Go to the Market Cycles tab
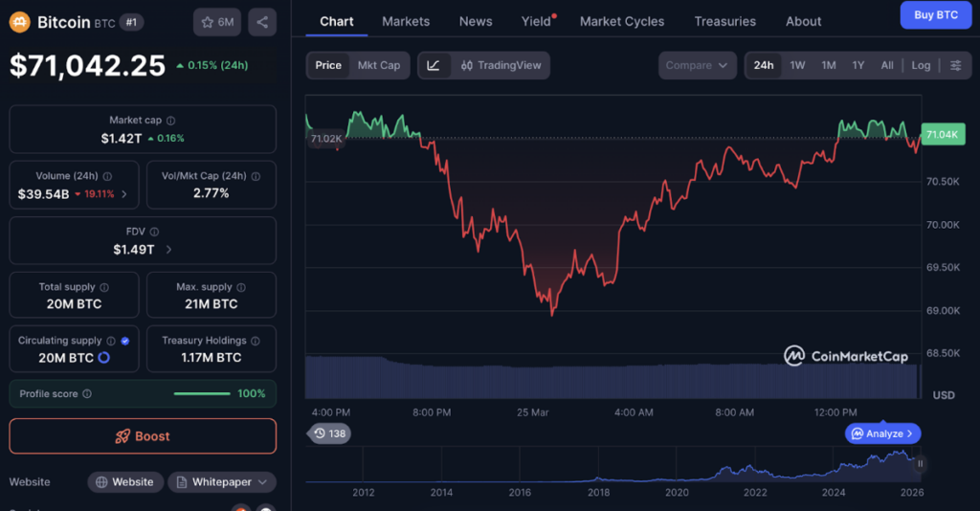 [x=621, y=21]
